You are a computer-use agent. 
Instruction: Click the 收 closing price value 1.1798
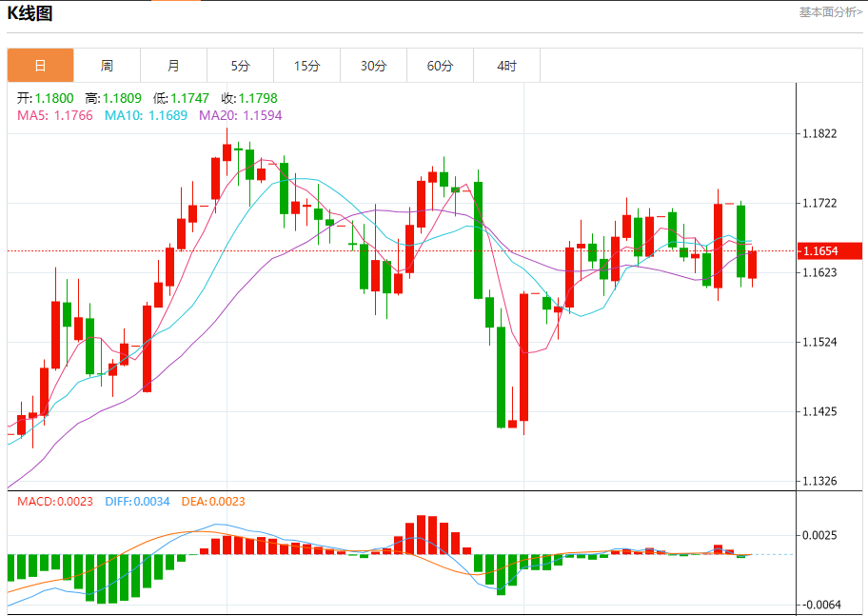click(x=258, y=98)
